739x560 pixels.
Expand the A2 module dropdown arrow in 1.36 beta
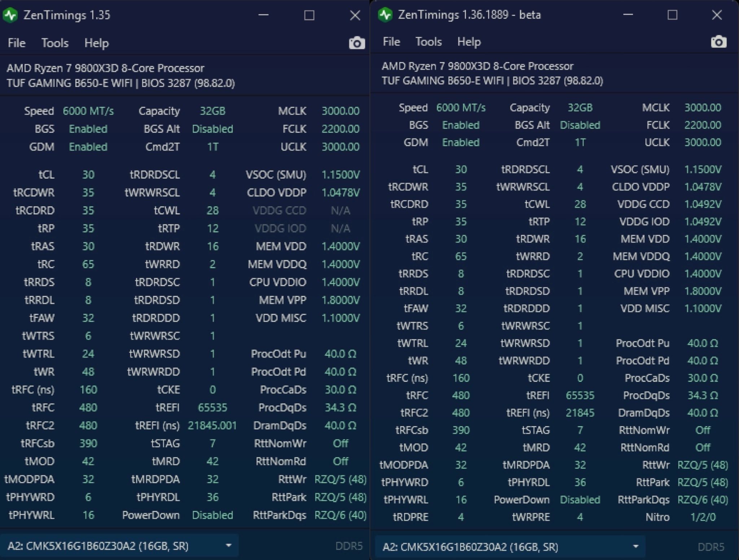(636, 547)
